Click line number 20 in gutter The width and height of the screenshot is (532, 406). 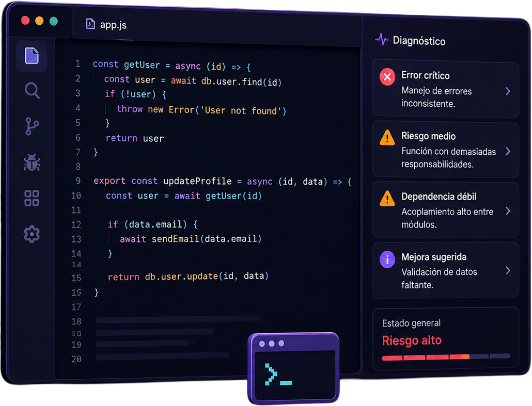(76, 359)
